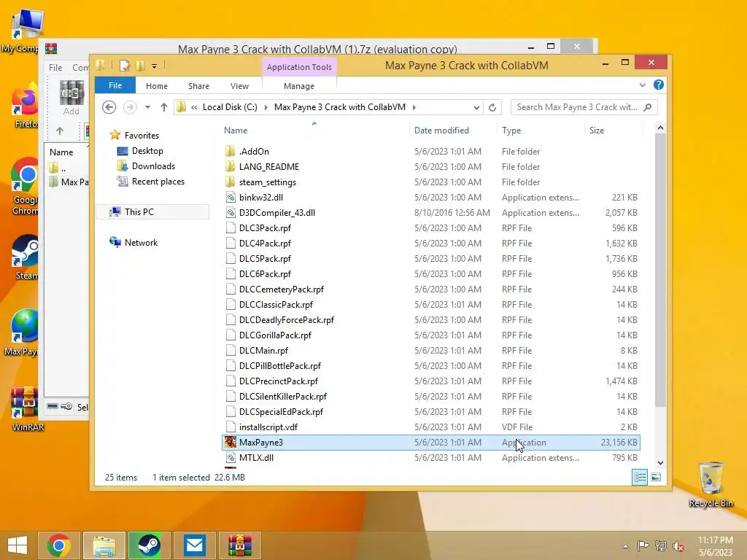The height and width of the screenshot is (560, 747).
Task: Open the Share ribbon tab
Action: [x=198, y=86]
